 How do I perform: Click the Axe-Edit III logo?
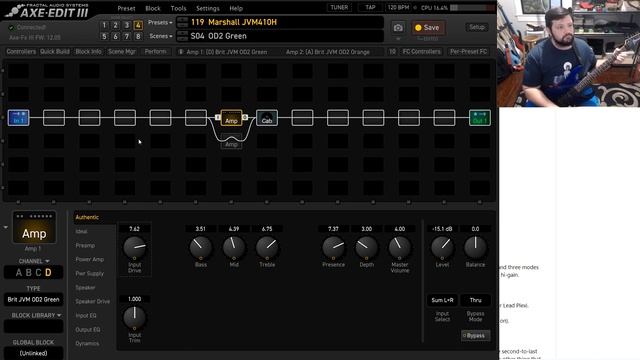tap(47, 10)
